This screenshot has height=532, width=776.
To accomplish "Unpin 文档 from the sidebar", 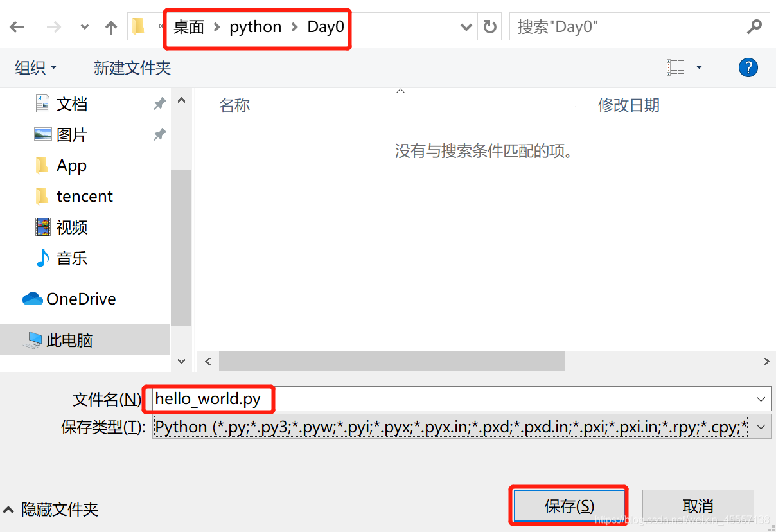I will (159, 103).
